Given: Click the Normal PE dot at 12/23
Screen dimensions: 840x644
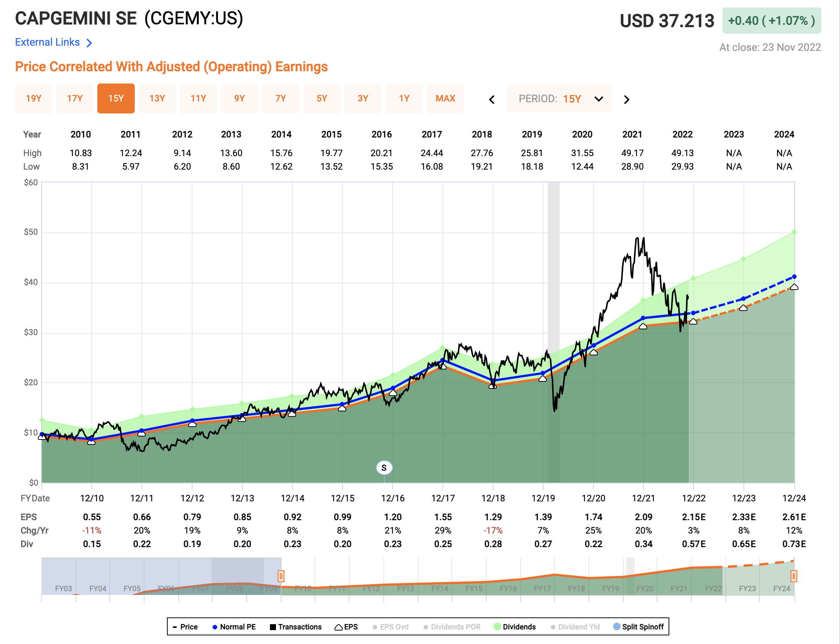Looking at the screenshot, I should pyautogui.click(x=743, y=299).
